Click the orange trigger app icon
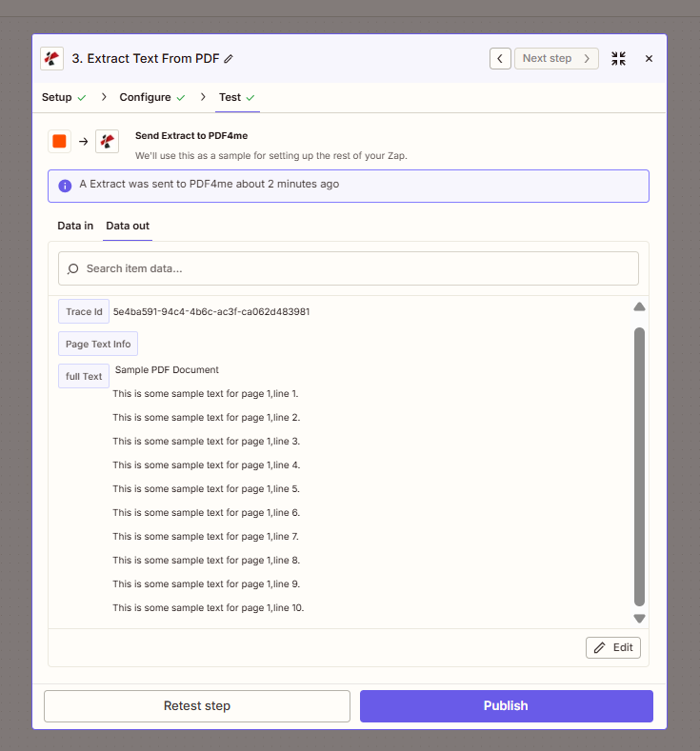 point(59,141)
